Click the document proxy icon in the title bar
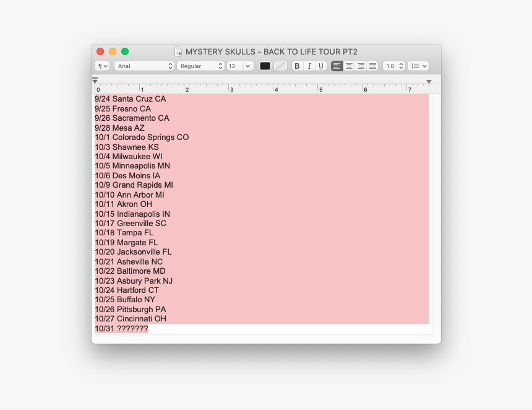The height and width of the screenshot is (410, 532). pyautogui.click(x=178, y=51)
